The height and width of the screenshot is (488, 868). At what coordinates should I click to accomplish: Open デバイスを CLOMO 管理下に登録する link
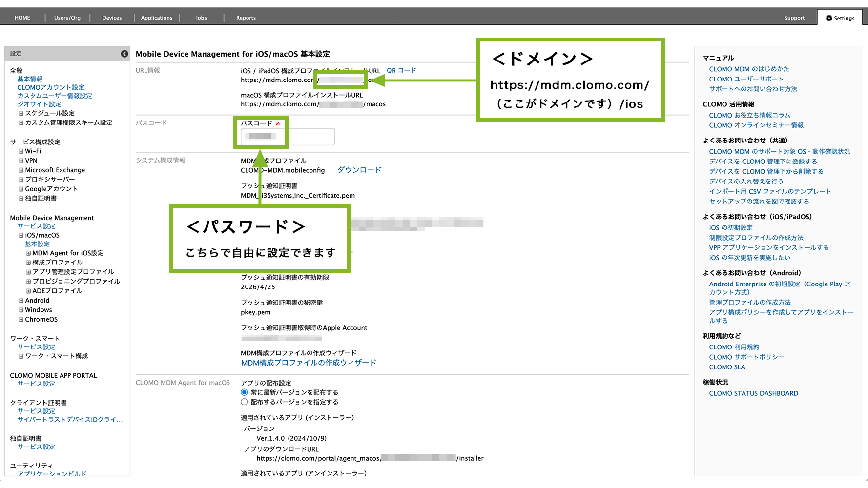(x=763, y=162)
